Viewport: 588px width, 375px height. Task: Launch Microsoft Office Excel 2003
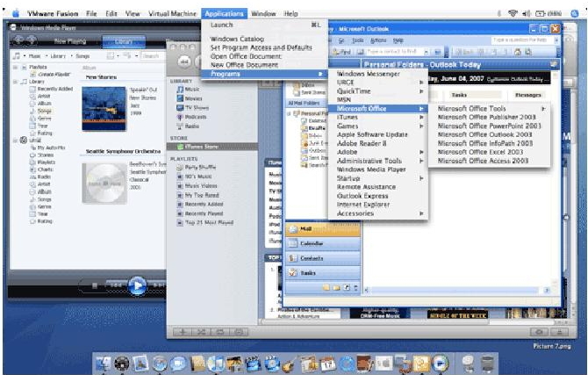pos(490,152)
